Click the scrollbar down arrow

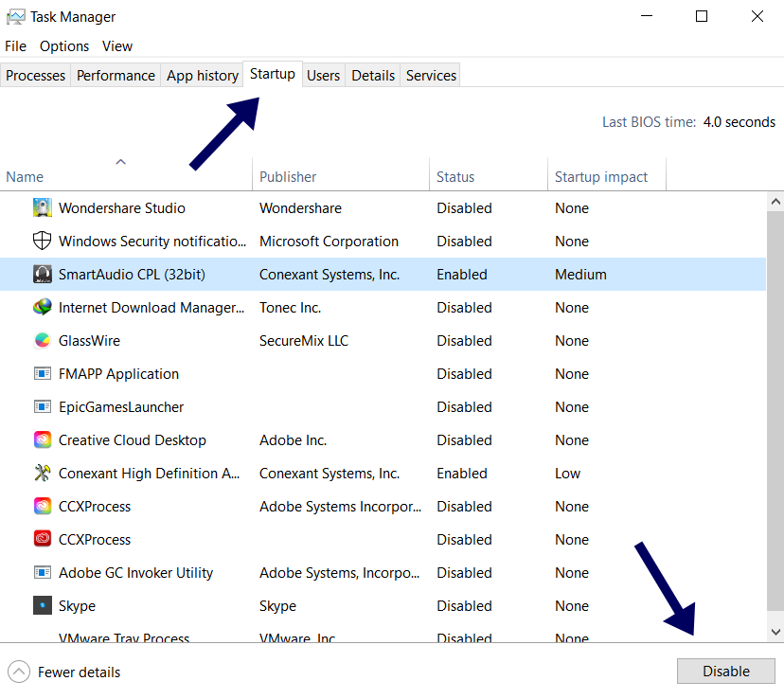pyautogui.click(x=775, y=631)
